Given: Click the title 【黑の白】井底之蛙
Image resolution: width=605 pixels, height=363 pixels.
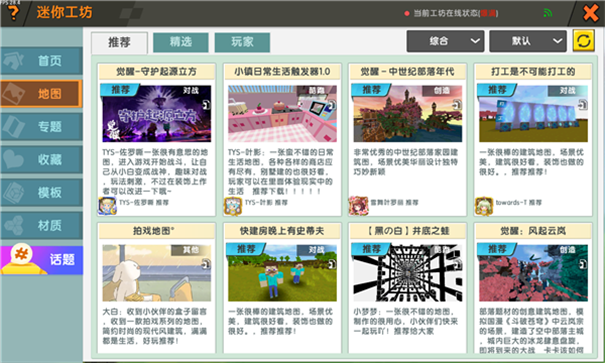Looking at the screenshot, I should pos(407,231).
